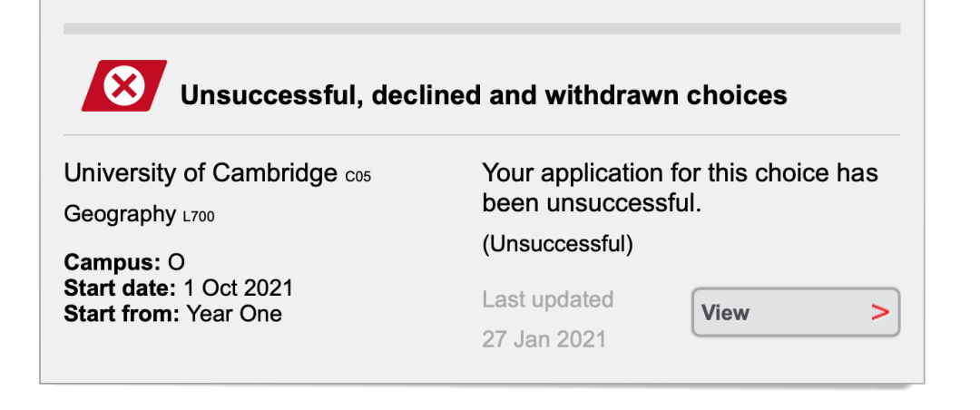Click the 'Start date:' label
Image resolution: width=980 pixels, height=410 pixels.
121,288
